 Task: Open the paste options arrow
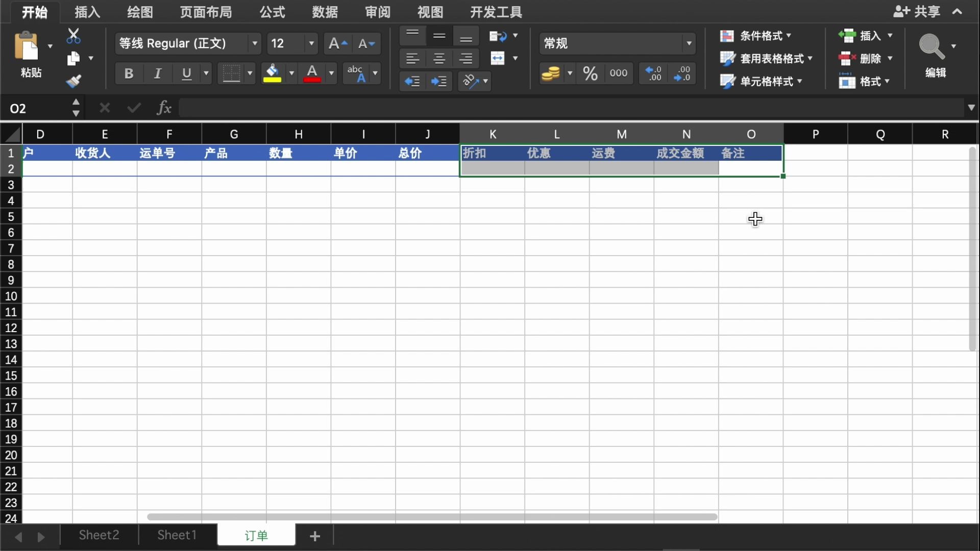tap(50, 46)
